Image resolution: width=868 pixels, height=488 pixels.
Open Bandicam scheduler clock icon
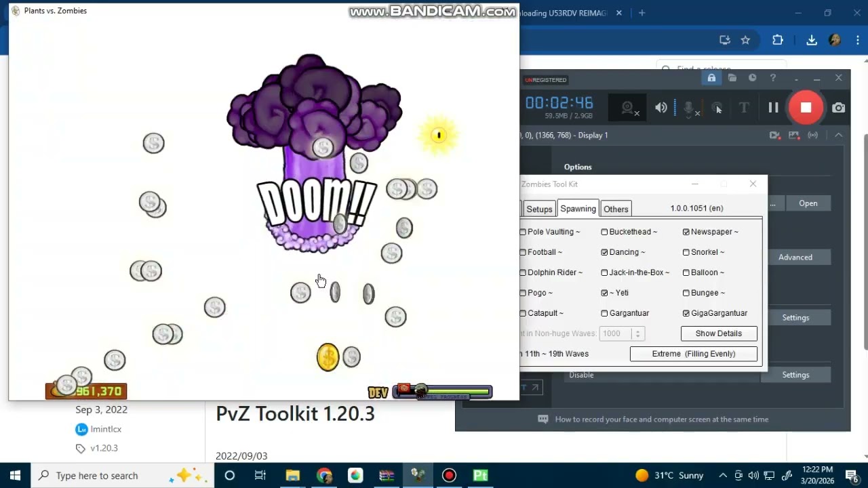pyautogui.click(x=752, y=79)
